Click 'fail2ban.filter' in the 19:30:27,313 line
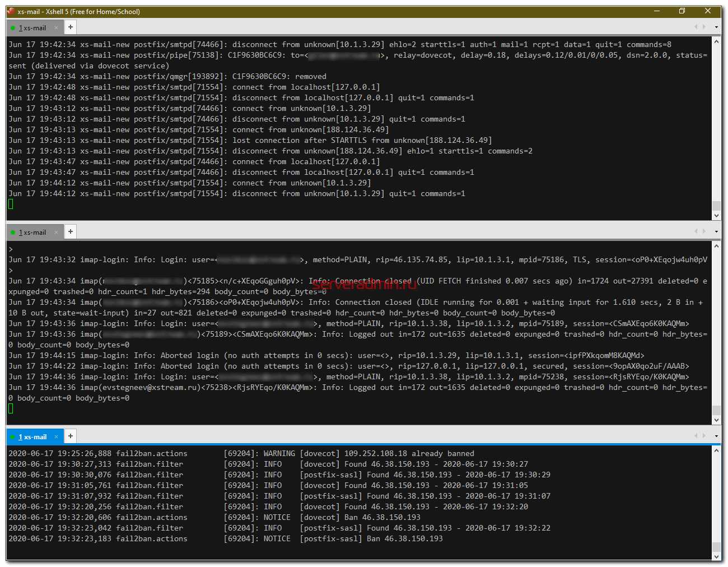The width and height of the screenshot is (728, 567). tap(150, 464)
